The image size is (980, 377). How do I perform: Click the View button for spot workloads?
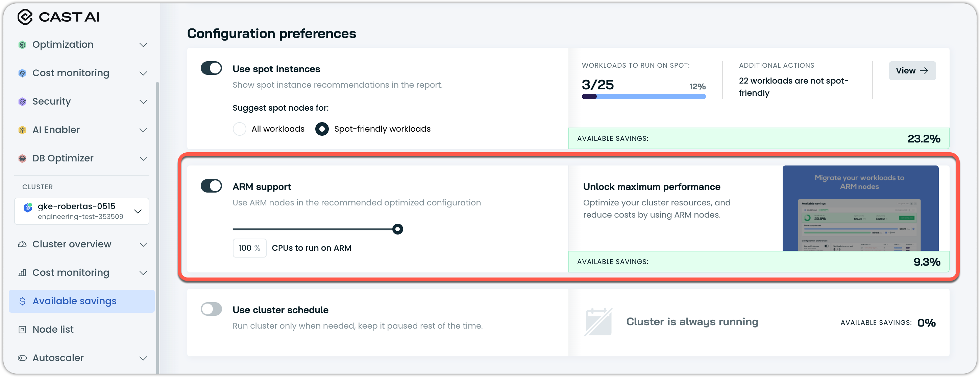click(912, 71)
